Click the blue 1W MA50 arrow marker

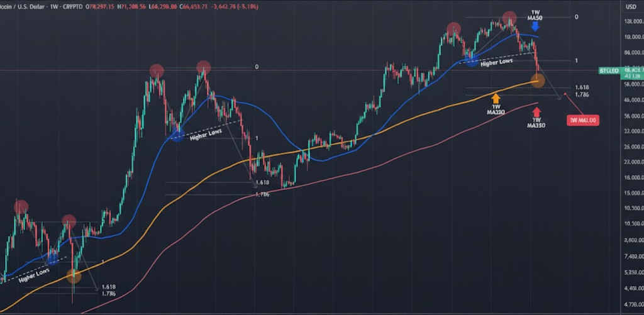(535, 28)
